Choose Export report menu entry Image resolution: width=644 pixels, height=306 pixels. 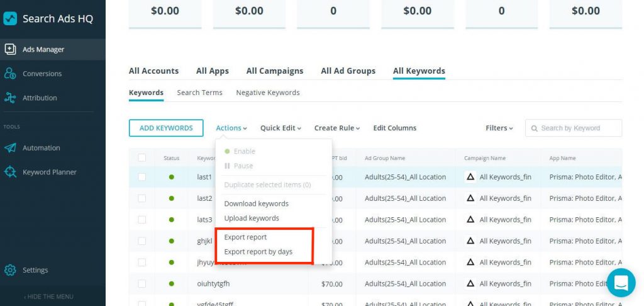[x=245, y=237]
